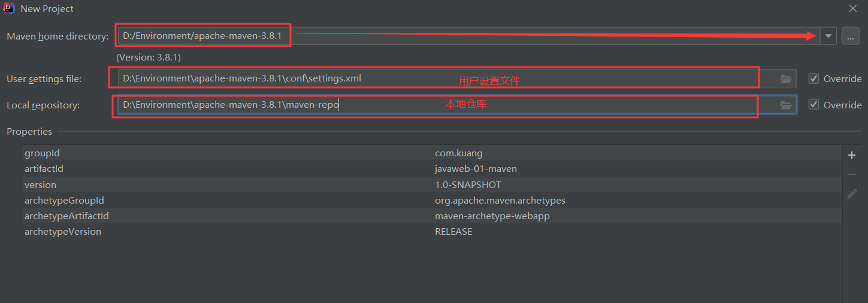
Task: Edit property with pencil icon
Action: coord(852,193)
